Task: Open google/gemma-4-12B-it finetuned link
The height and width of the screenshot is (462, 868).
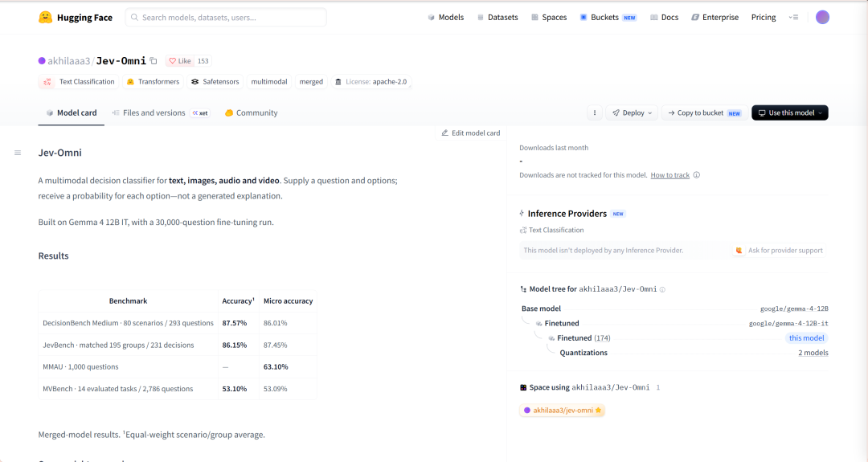Action: point(788,324)
